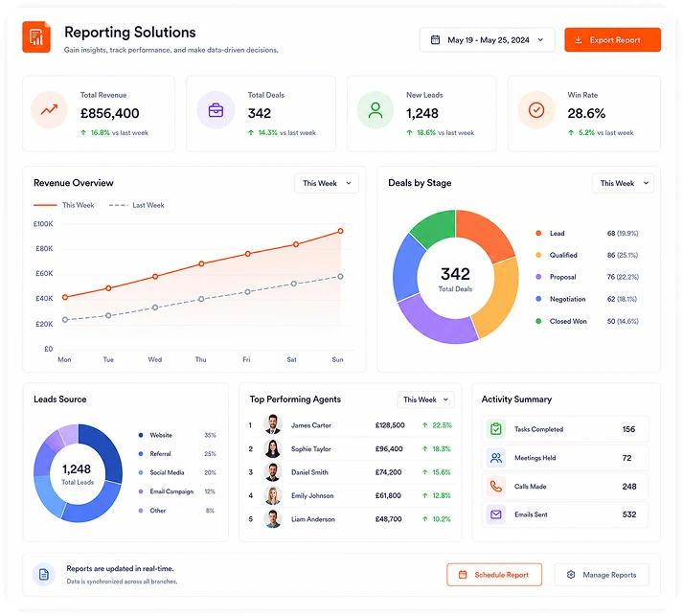The height and width of the screenshot is (616, 683).
Task: Click the 86 (25.1%) Qualified value
Action: [x=623, y=255]
